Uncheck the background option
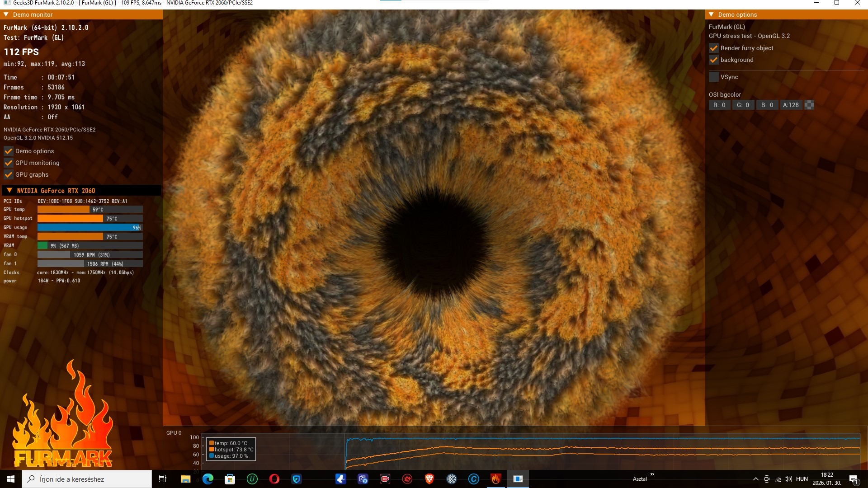This screenshot has height=488, width=868. click(x=714, y=60)
